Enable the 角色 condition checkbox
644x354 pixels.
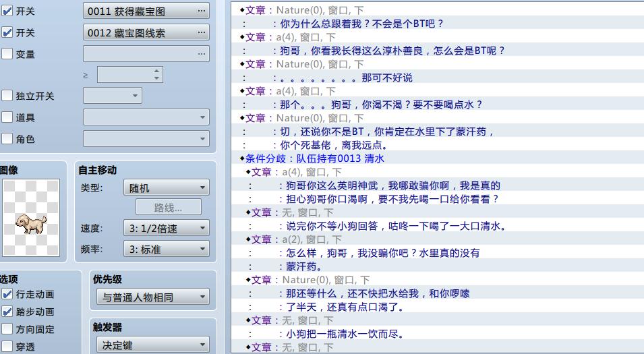point(7,139)
